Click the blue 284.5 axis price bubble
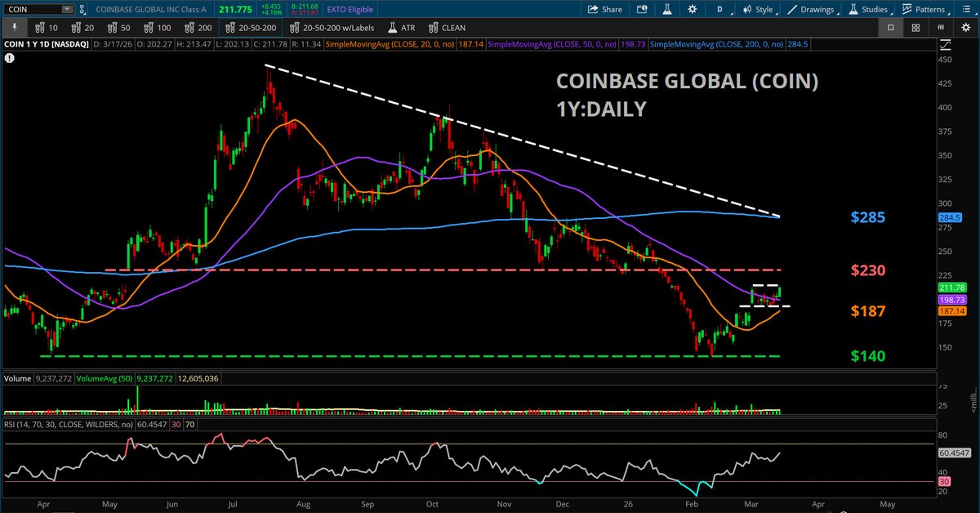 [x=948, y=218]
